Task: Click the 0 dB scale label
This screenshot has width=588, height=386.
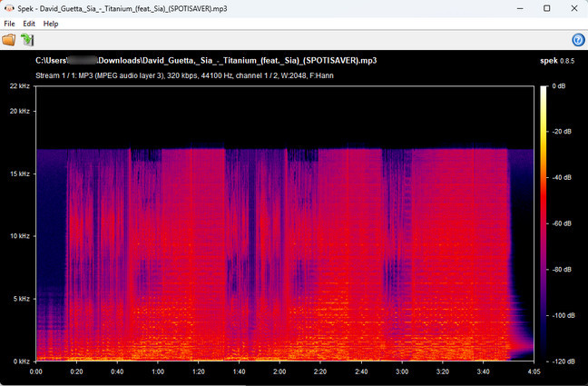Action: tap(559, 86)
